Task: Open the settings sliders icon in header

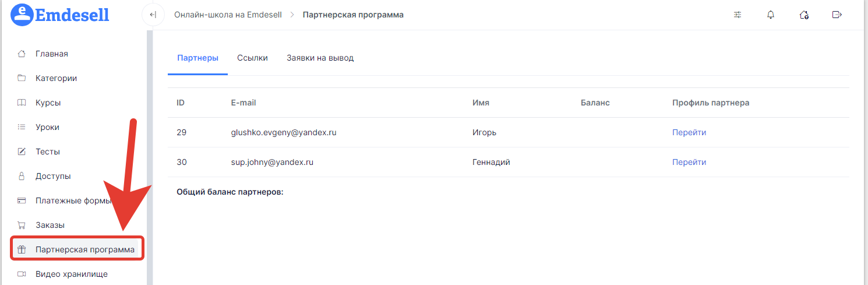Action: click(738, 15)
